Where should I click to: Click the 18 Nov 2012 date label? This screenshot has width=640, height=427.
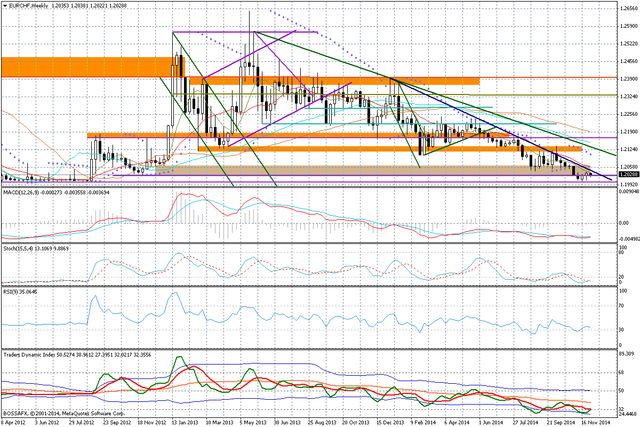pos(151,423)
